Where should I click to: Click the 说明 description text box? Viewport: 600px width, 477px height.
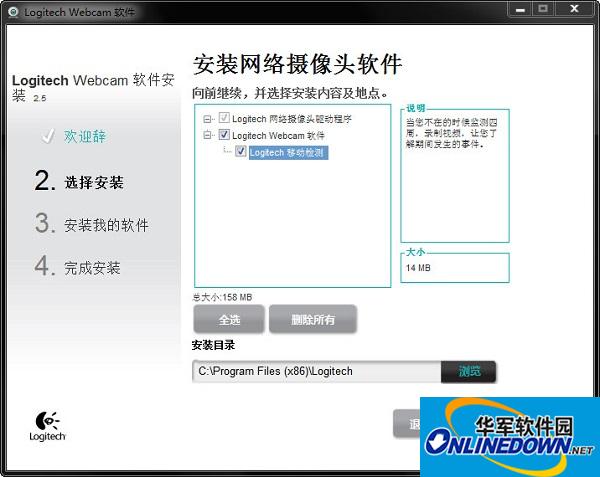pos(455,176)
